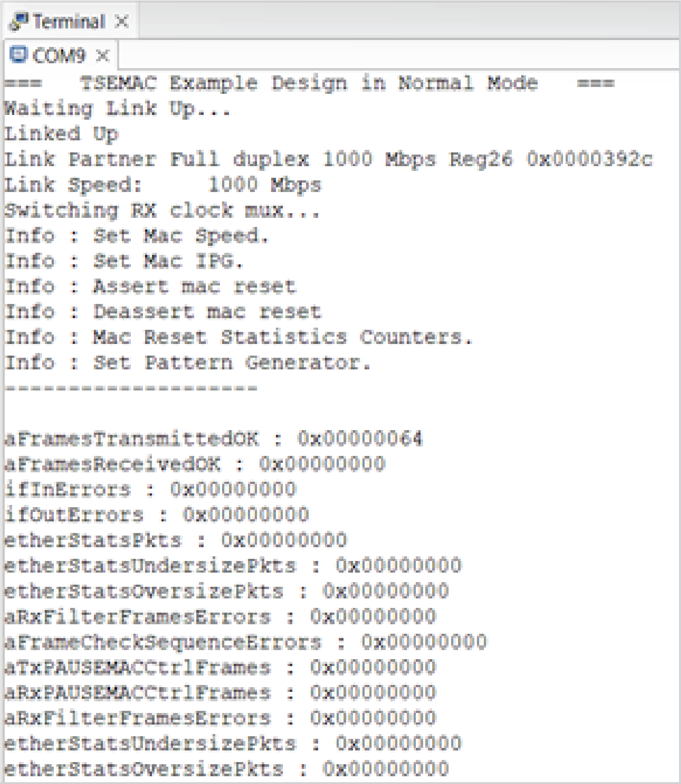The height and width of the screenshot is (784, 681).
Task: Click the Reg26 value 0x0000392c
Action: tap(589, 159)
